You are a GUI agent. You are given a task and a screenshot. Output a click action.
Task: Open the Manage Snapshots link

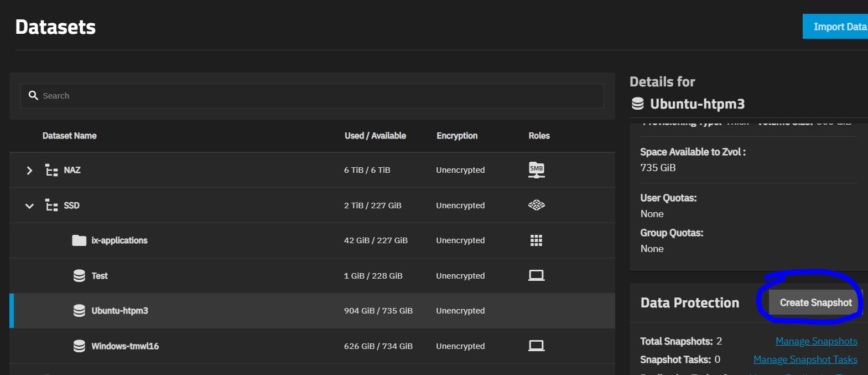point(816,341)
